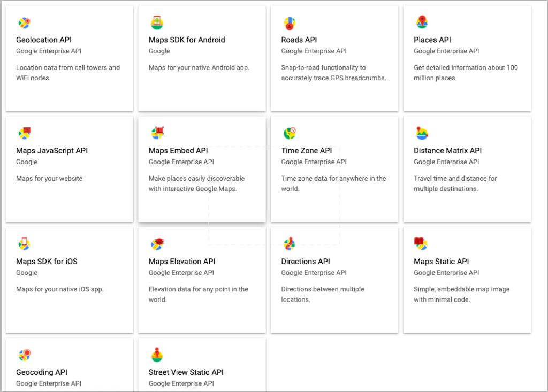Click 'Google' publisher under Maps SDK for iOS
The height and width of the screenshot is (392, 548).
[x=27, y=273]
